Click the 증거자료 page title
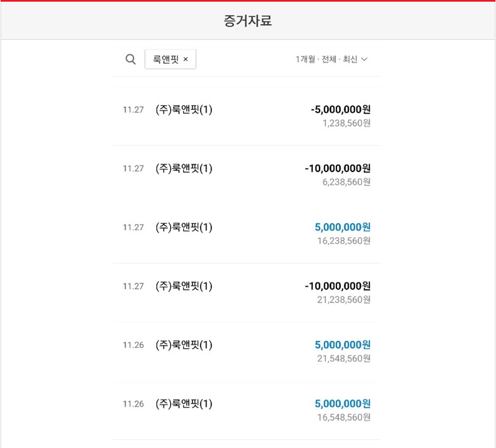496x448 pixels. pos(248,21)
